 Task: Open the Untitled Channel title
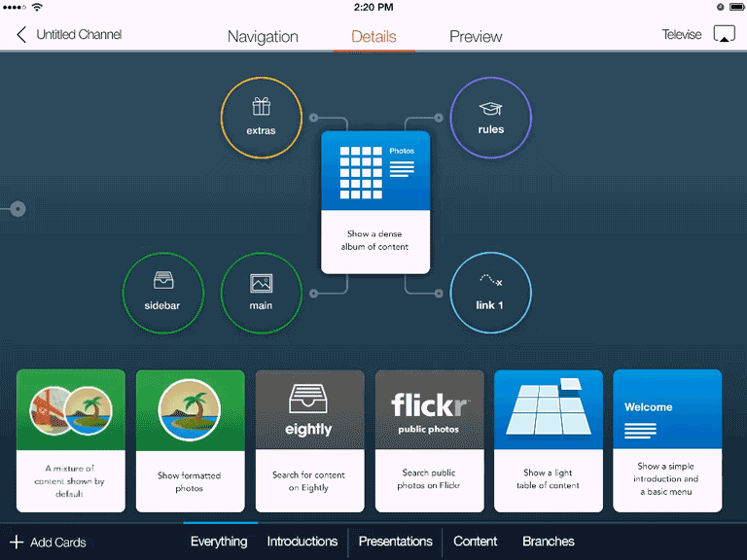[x=79, y=35]
